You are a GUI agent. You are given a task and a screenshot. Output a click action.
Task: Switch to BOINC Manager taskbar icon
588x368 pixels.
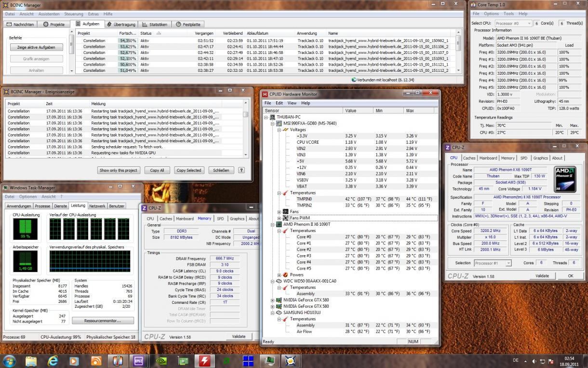pos(291,361)
